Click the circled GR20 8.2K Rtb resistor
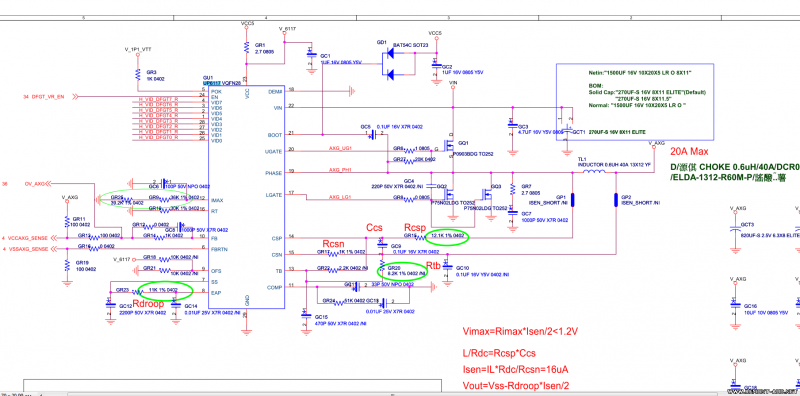 tap(403, 271)
